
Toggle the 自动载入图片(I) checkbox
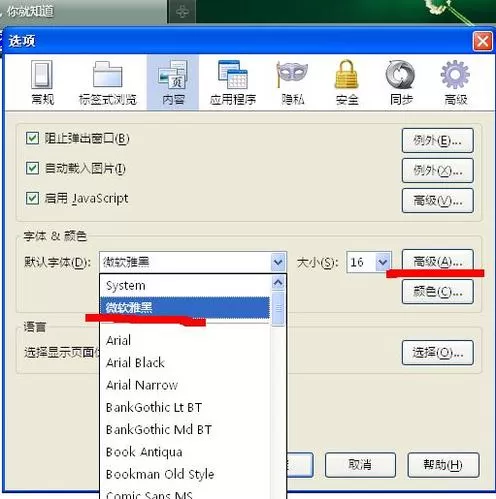[x=32, y=168]
